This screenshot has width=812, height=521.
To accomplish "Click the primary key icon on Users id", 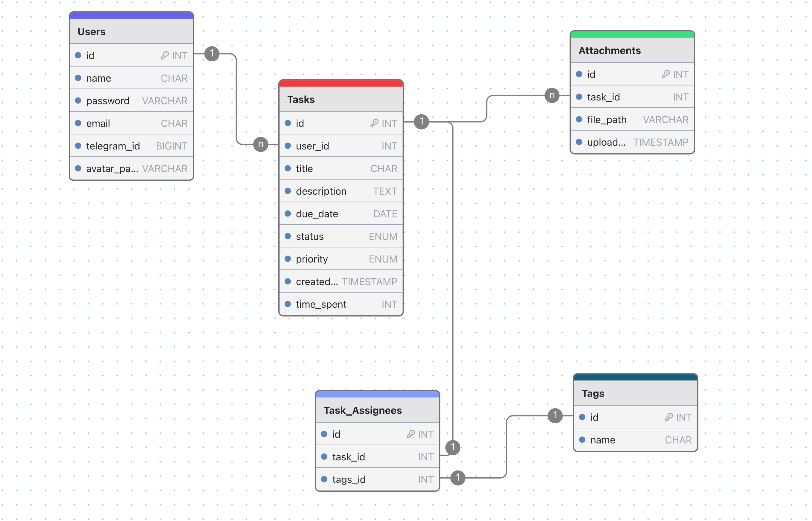I will pyautogui.click(x=165, y=55).
